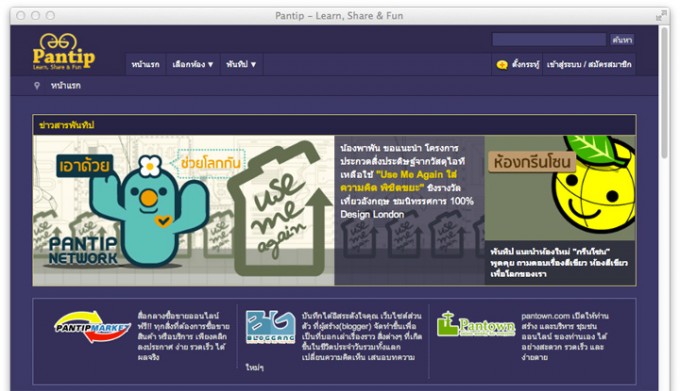Click the Pantip logo
680x391 pixels.
click(64, 52)
